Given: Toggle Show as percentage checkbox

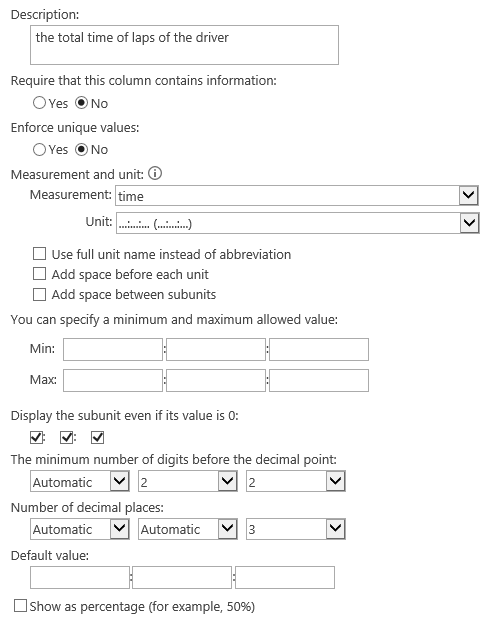Looking at the screenshot, I should point(21,606).
